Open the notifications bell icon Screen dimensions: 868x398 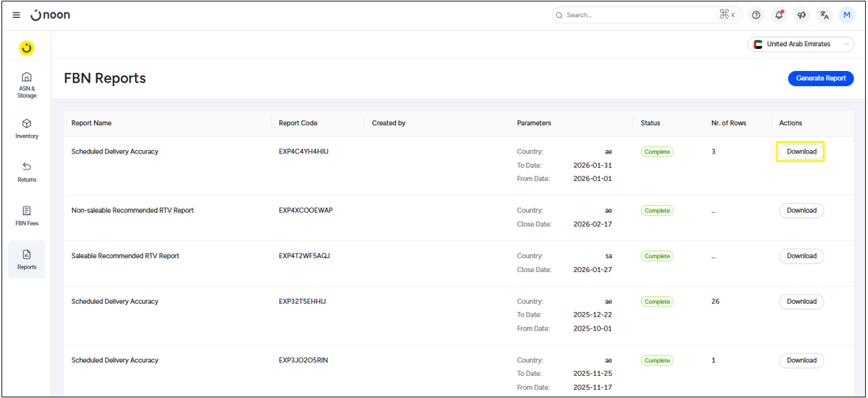pyautogui.click(x=779, y=15)
